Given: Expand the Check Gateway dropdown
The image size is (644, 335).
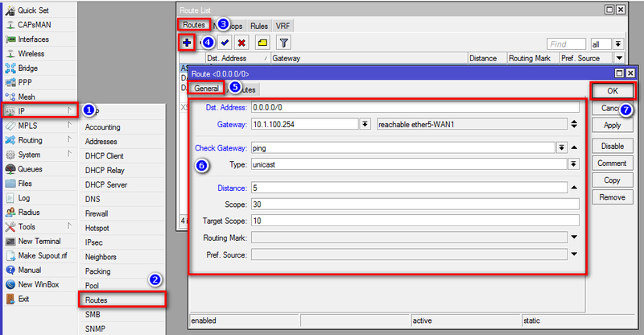Looking at the screenshot, I should pyautogui.click(x=562, y=147).
